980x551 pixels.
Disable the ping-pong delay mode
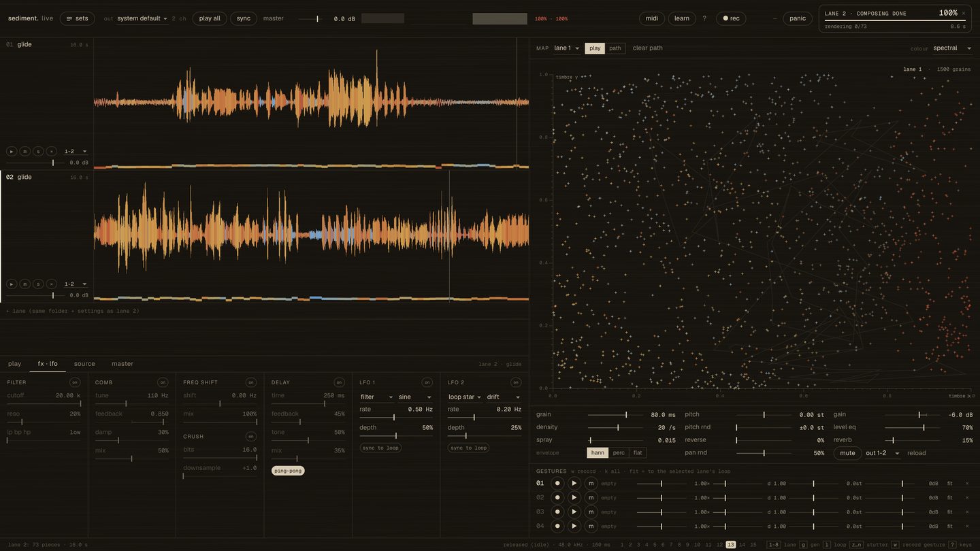pos(288,471)
